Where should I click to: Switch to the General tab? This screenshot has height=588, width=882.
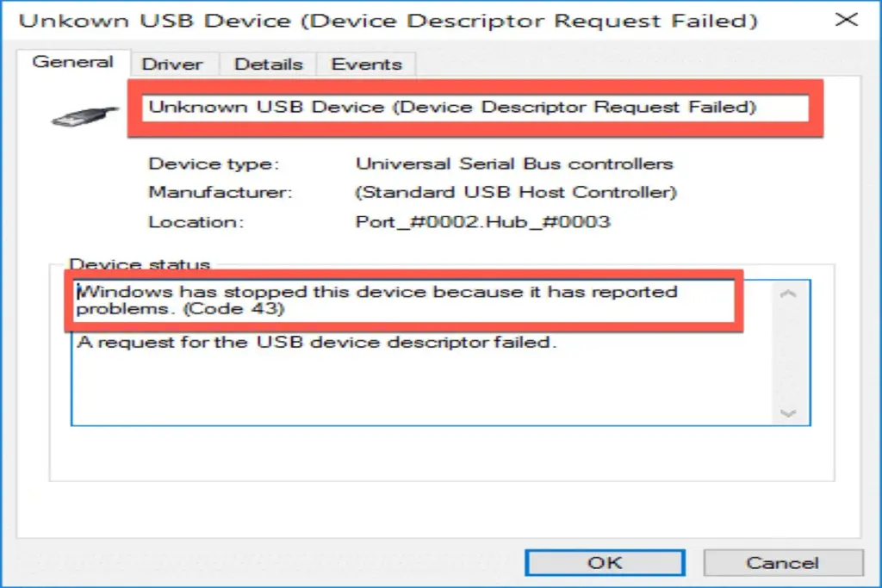pyautogui.click(x=72, y=62)
